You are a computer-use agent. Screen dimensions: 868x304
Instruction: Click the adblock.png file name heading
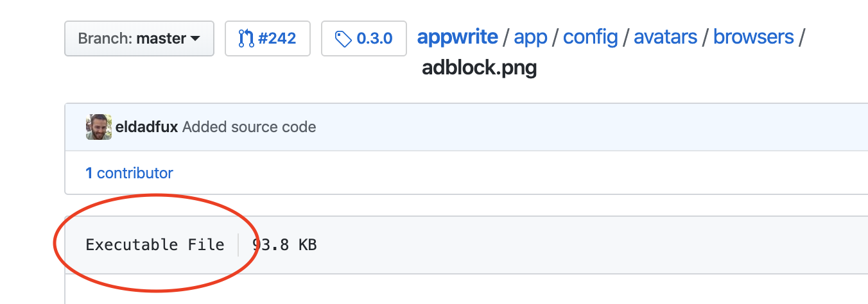479,67
